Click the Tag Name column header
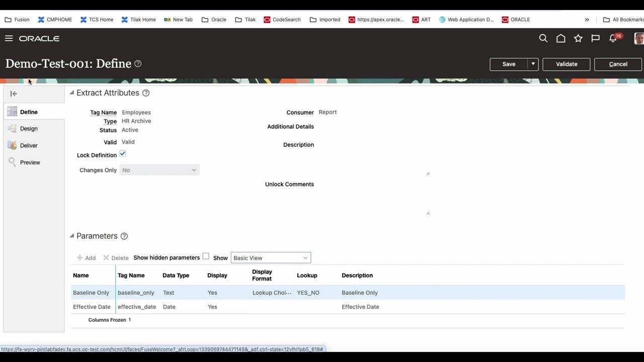 [x=131, y=276]
